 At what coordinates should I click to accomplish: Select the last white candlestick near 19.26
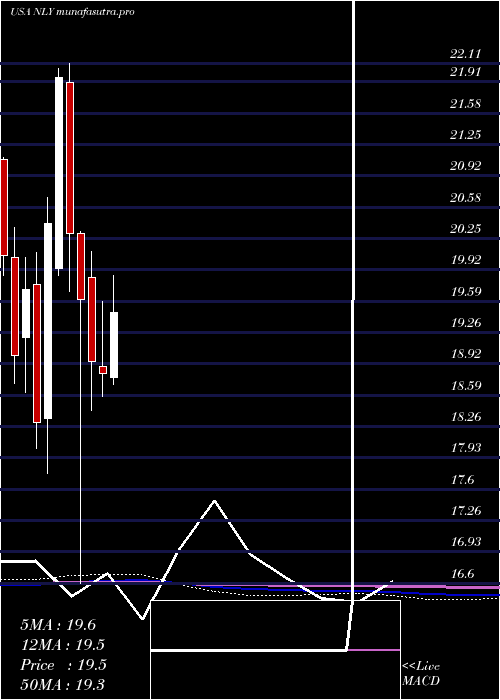tap(114, 345)
